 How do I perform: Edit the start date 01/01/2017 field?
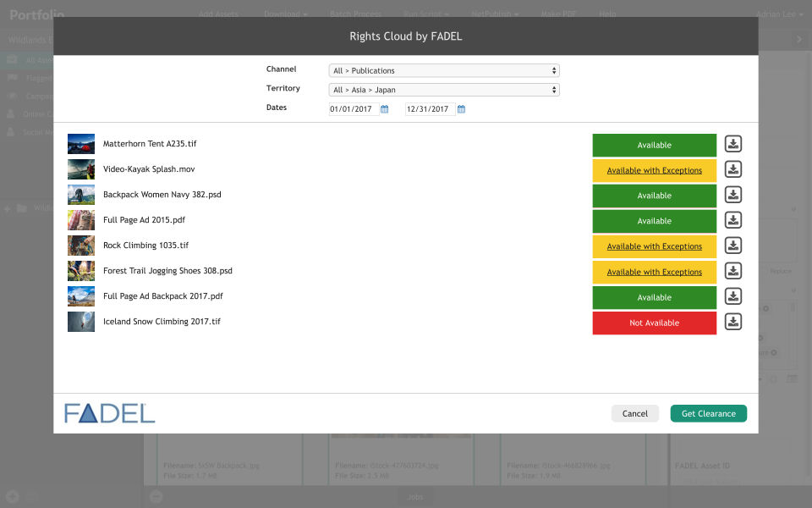354,109
